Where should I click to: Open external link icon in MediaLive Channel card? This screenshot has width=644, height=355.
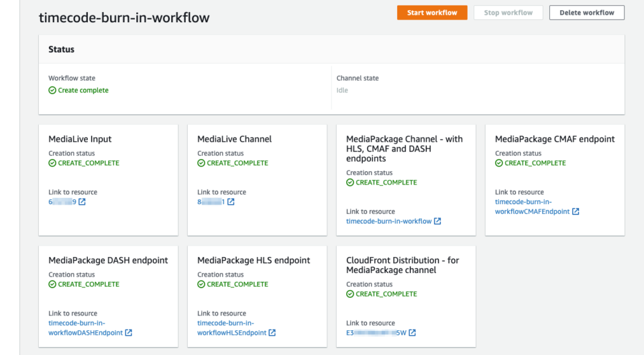tap(231, 202)
